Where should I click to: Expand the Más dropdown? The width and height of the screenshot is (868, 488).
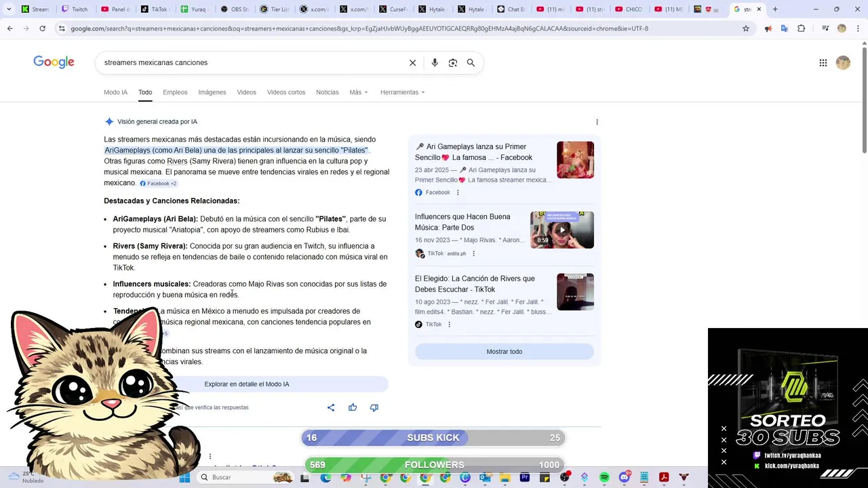tap(358, 92)
